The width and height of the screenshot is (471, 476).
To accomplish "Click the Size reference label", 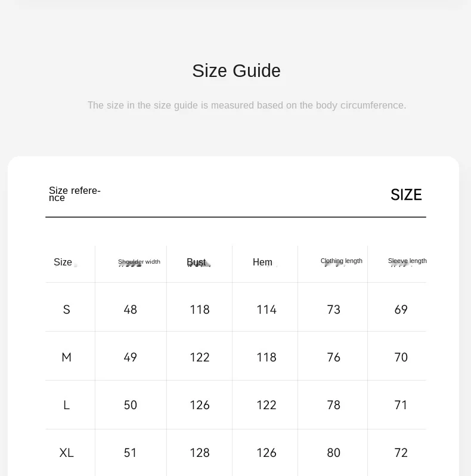I will tap(75, 194).
